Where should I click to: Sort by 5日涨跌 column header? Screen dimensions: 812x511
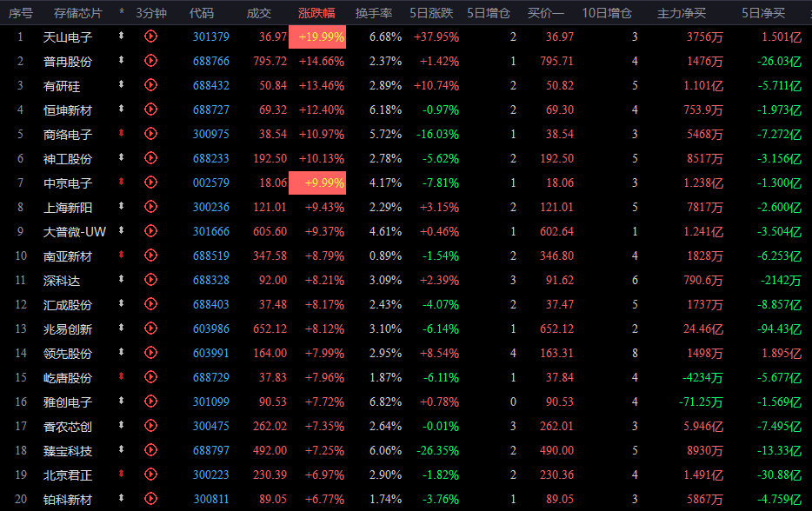[431, 13]
